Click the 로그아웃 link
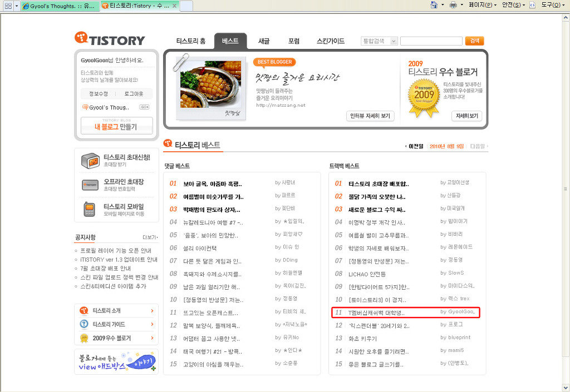570x392 pixels. pos(134,93)
